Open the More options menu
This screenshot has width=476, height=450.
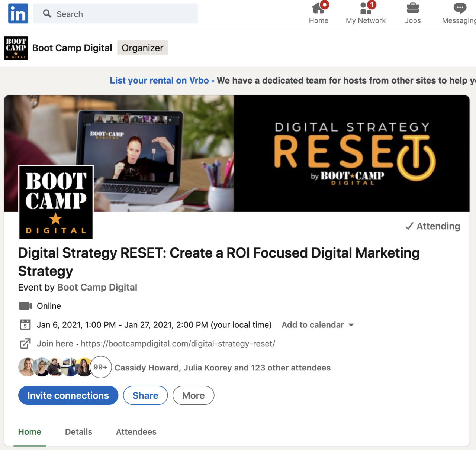tap(193, 395)
